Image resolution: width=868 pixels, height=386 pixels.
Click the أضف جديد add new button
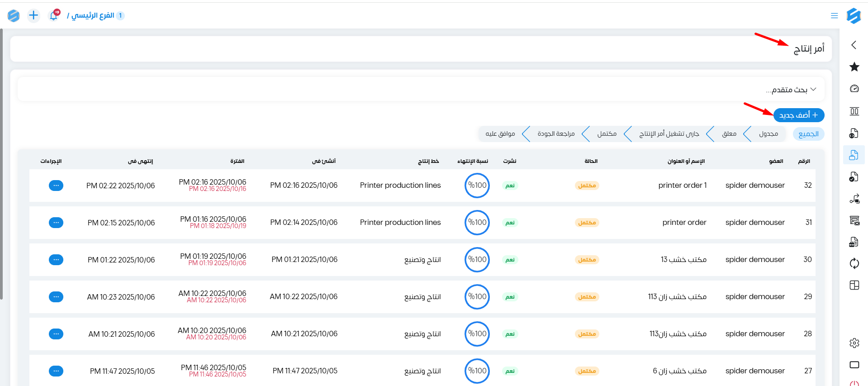point(798,115)
